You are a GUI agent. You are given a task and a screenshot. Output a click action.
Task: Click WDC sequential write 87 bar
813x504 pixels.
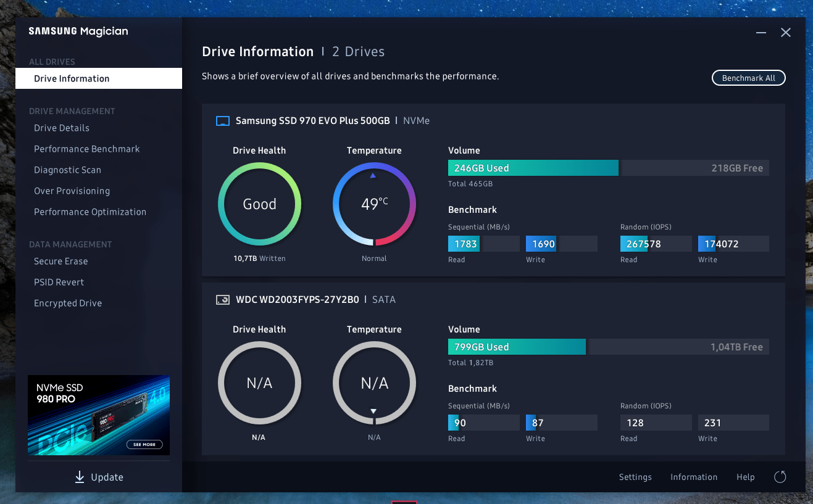(x=562, y=423)
